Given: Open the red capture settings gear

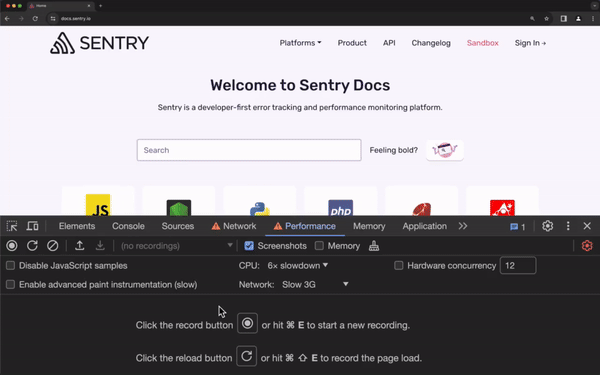Looking at the screenshot, I should pyautogui.click(x=587, y=246).
